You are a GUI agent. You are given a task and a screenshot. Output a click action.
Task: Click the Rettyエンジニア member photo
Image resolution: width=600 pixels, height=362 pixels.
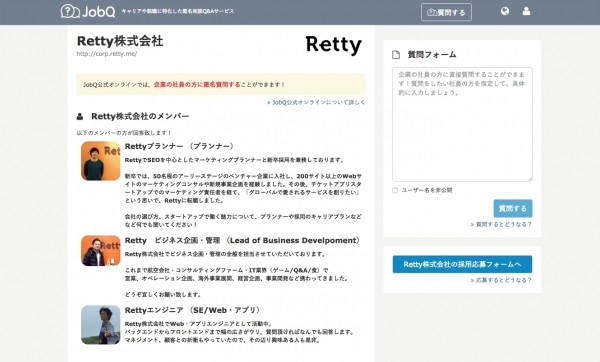point(101,324)
